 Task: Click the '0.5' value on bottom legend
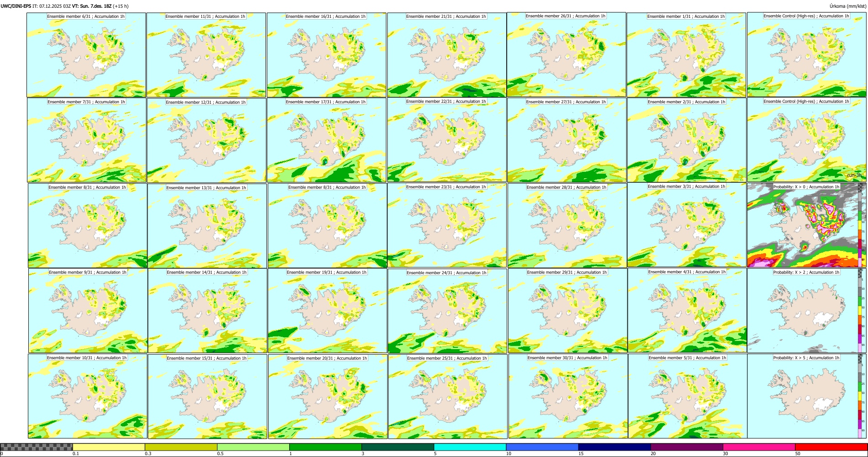click(x=220, y=454)
